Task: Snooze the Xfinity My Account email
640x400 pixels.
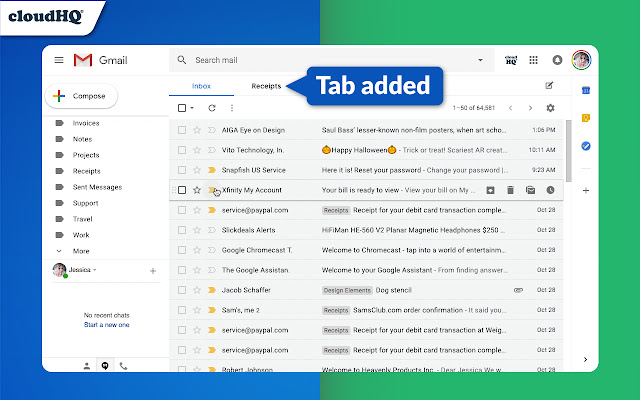Action: tap(550, 190)
